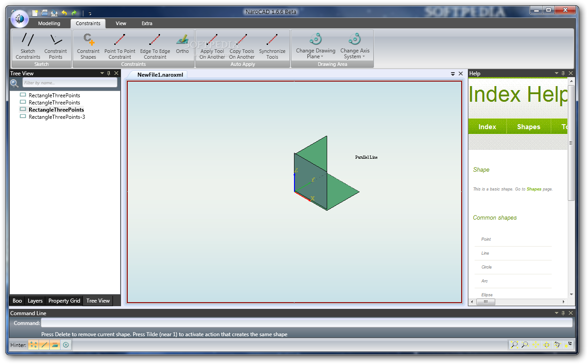Screen dimensions: 588x364
Task: Click the Redo arrow icon
Action: 74,13
